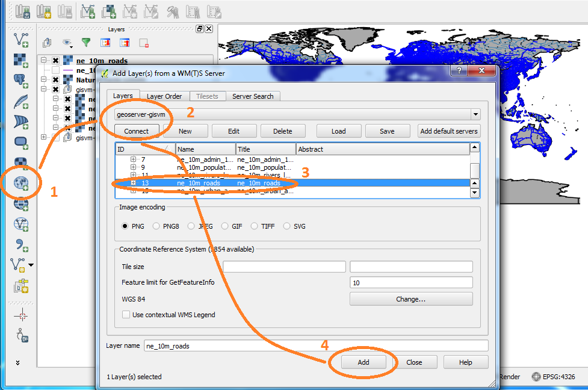Click the Feature limit for GetFeatureInfo field

click(x=411, y=283)
